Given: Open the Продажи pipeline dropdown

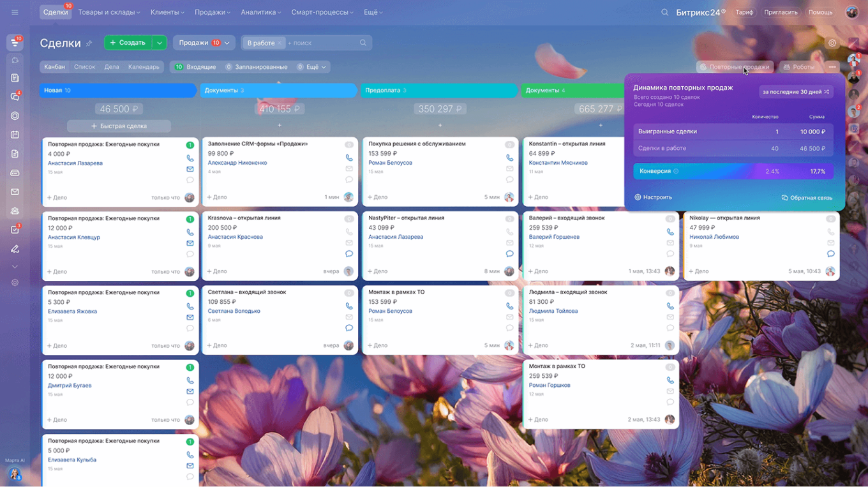Looking at the screenshot, I should 204,43.
